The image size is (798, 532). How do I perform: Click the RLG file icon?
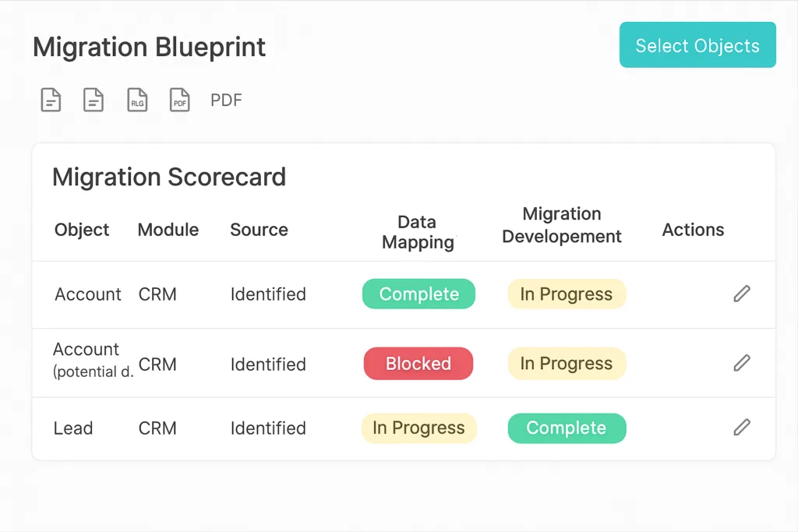coord(137,100)
